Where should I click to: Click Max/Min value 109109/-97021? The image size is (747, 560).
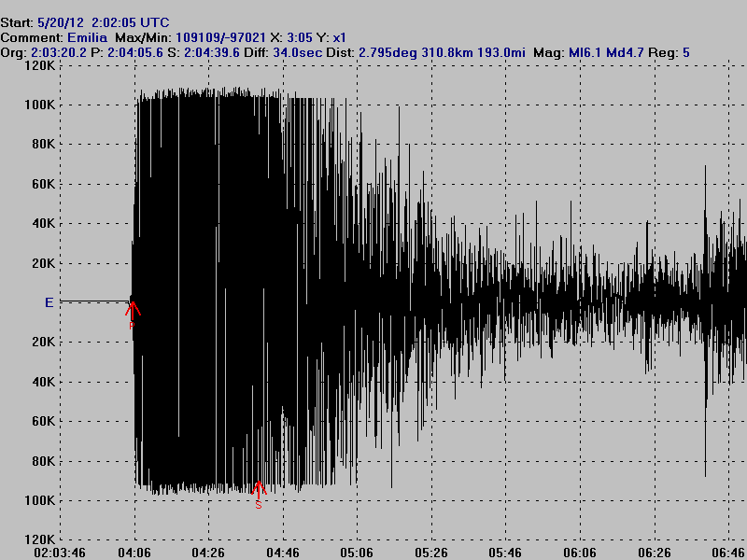[220, 37]
